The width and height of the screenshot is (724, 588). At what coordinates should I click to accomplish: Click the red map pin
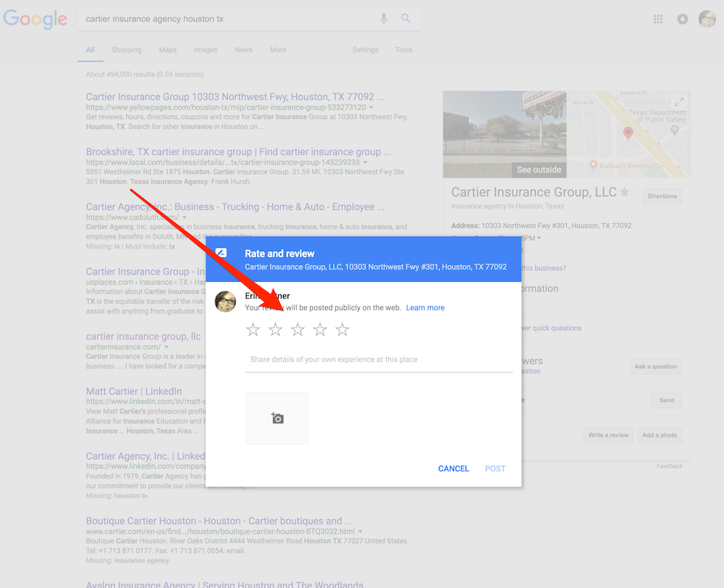(x=628, y=133)
